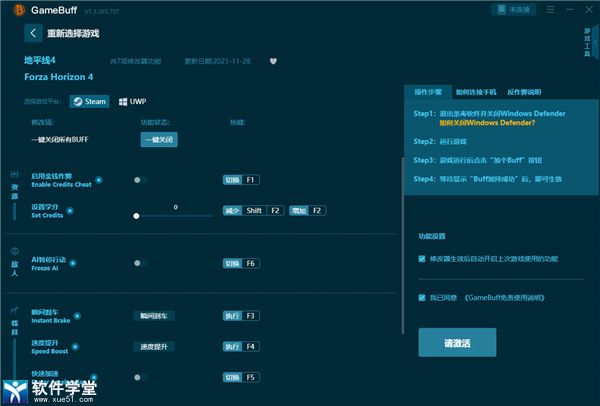The image size is (600, 406).
Task: Click the Shift F2 decrease hotkey box
Action: [254, 210]
